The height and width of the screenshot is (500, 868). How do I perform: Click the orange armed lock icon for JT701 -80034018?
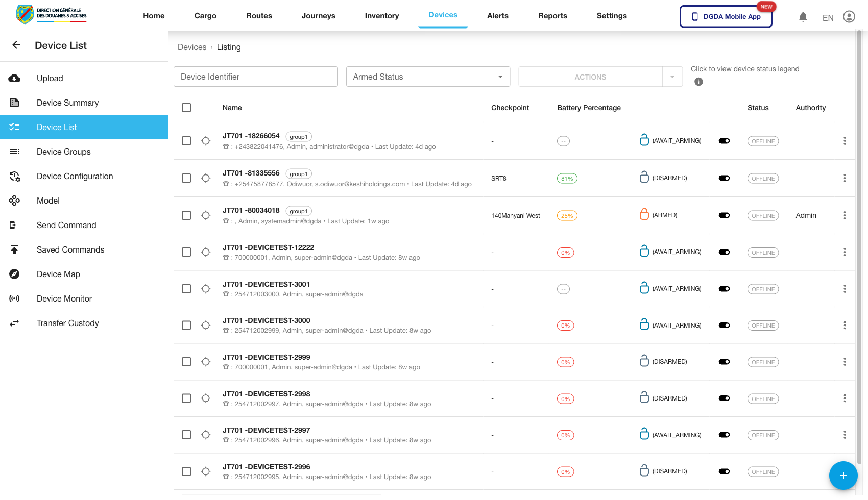click(x=644, y=215)
